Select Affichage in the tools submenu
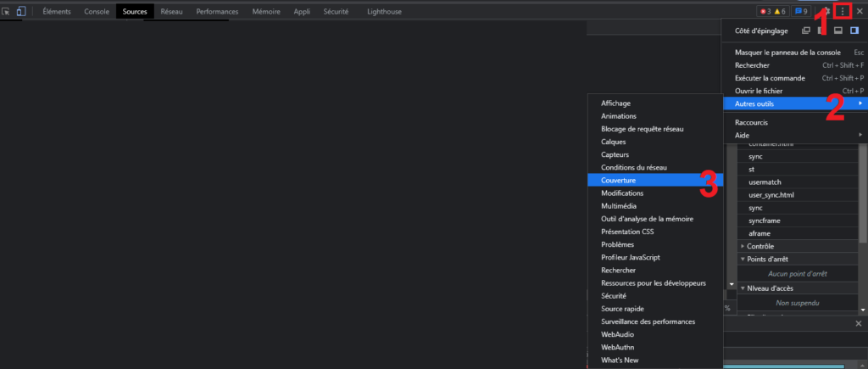Image resolution: width=868 pixels, height=369 pixels. [x=655, y=103]
